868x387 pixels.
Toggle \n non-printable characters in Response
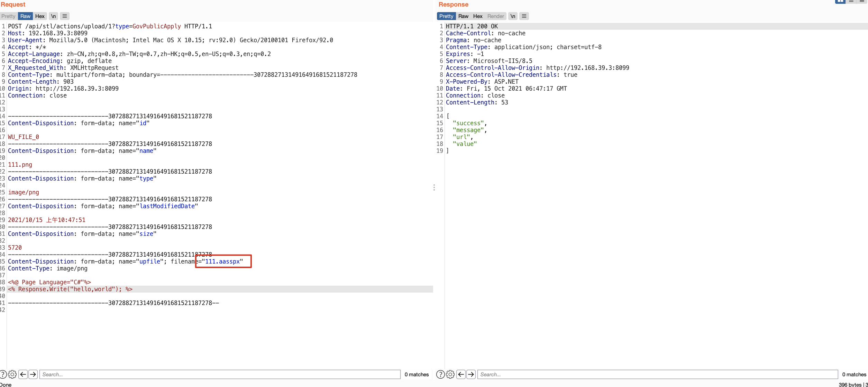point(513,16)
